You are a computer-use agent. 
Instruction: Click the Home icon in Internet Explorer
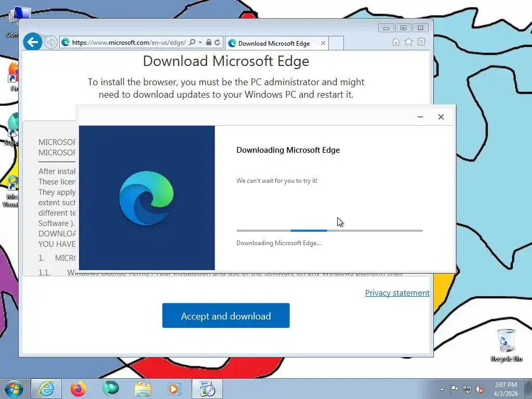(395, 42)
